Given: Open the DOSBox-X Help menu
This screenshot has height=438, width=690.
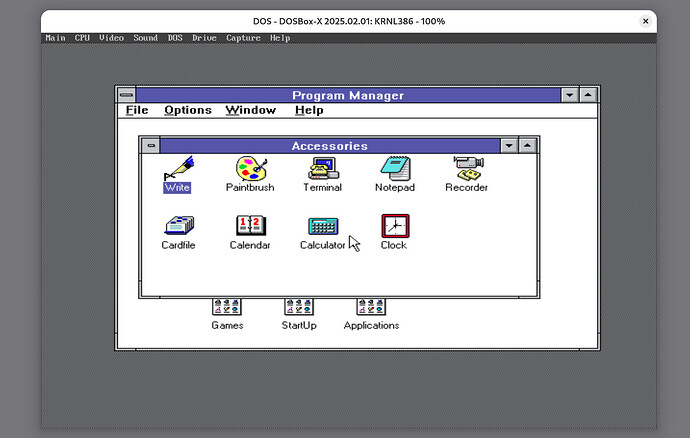Looking at the screenshot, I should pyautogui.click(x=280, y=38).
